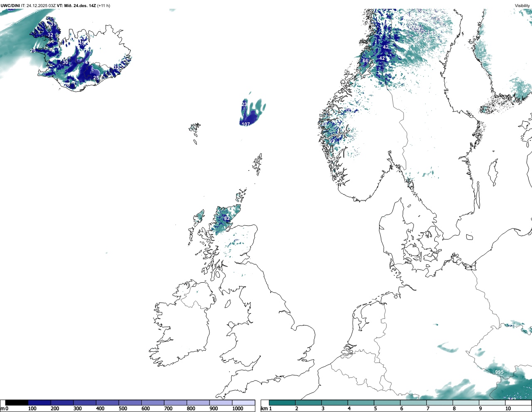Click the 'km' unit label of the legend
This screenshot has width=532, height=412.
[x=264, y=409]
